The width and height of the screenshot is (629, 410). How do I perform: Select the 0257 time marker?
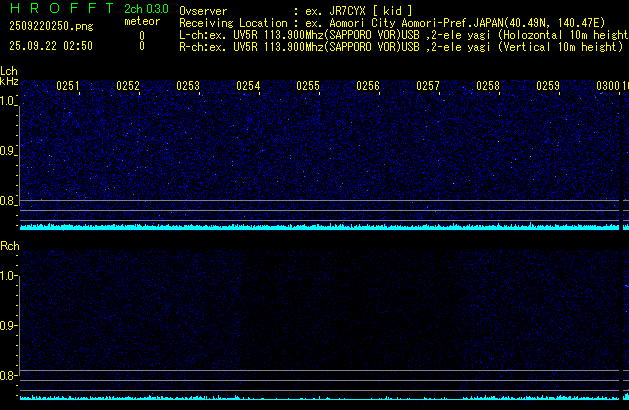pos(428,86)
